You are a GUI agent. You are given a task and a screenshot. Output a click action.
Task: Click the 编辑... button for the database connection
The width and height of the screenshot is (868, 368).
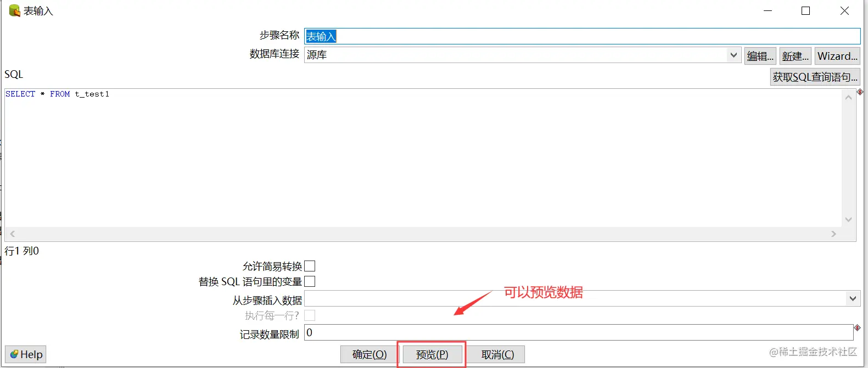click(760, 56)
